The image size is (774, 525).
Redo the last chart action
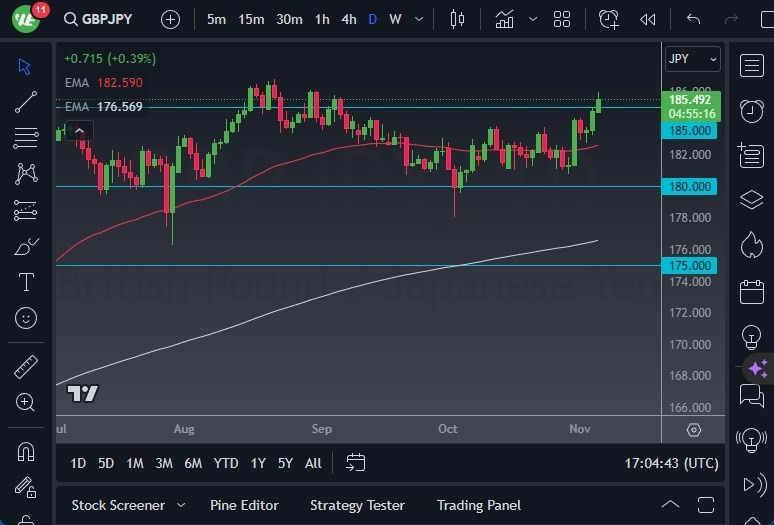coord(731,19)
